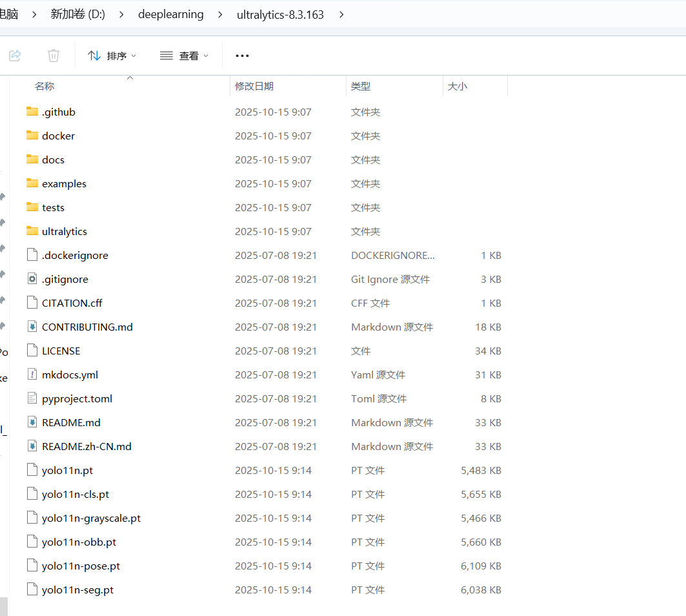Click the yolo11n-obb.pt file icon
Viewport: 686px width, 616px height.
tap(32, 541)
